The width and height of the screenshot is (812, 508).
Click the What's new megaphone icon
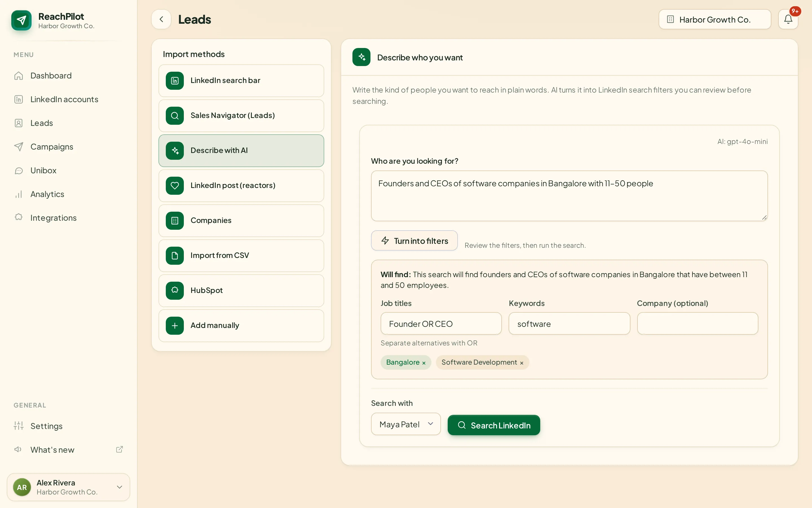pyautogui.click(x=18, y=450)
